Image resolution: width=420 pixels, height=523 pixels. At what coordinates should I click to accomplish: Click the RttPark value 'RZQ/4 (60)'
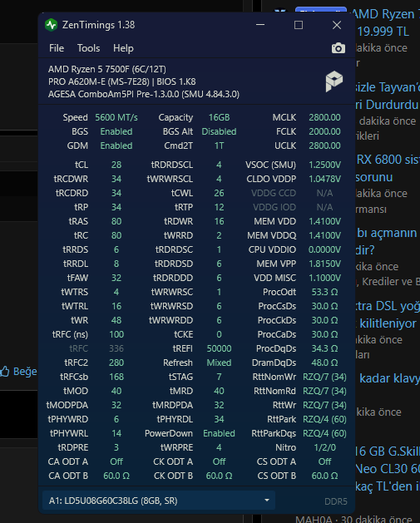coord(324,419)
